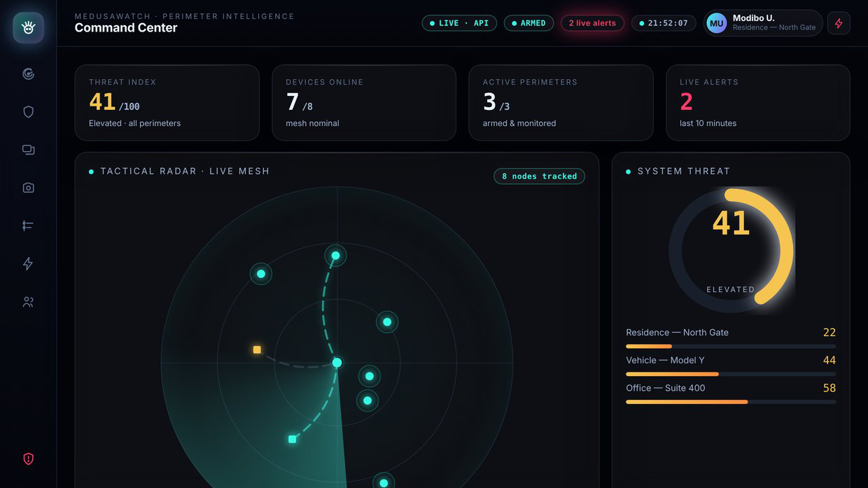
Task: Click the 41 elevated threat gauge
Action: 731,250
